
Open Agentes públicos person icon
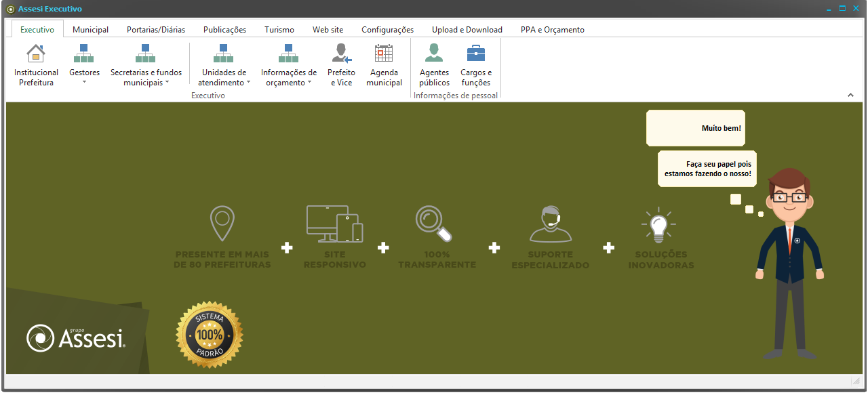(x=434, y=54)
